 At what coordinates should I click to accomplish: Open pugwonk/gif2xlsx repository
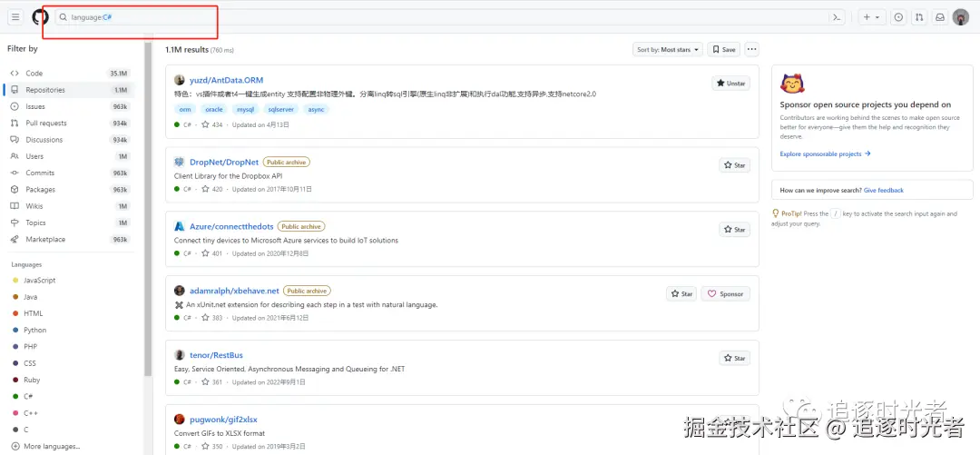click(x=223, y=420)
